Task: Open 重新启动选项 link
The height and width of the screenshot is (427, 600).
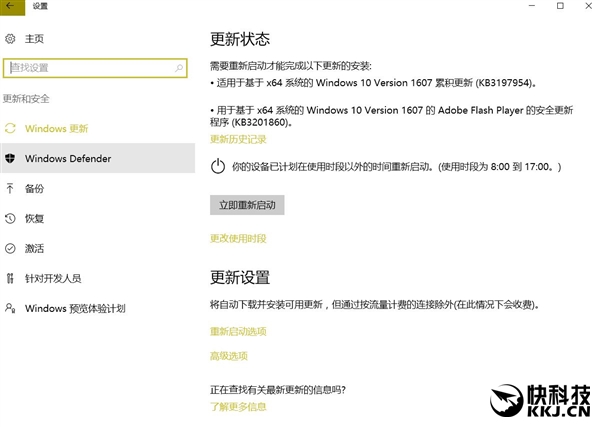Action: (x=238, y=331)
